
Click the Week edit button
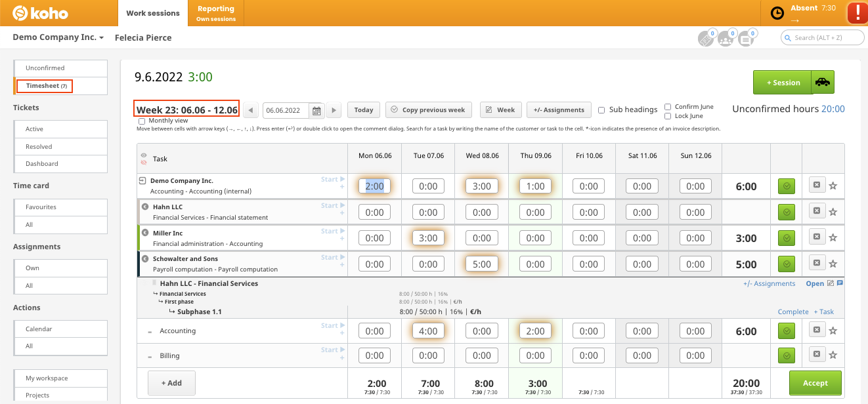tap(501, 110)
